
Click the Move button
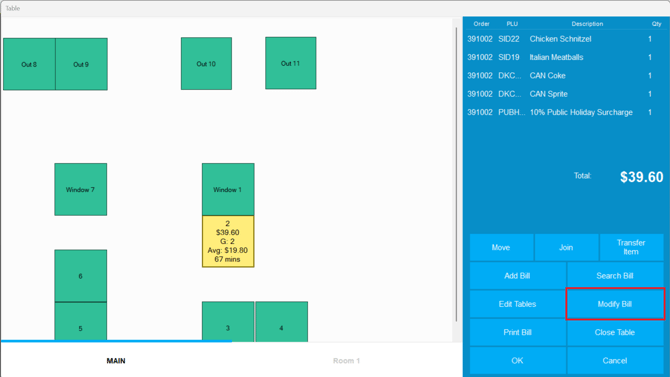point(501,247)
